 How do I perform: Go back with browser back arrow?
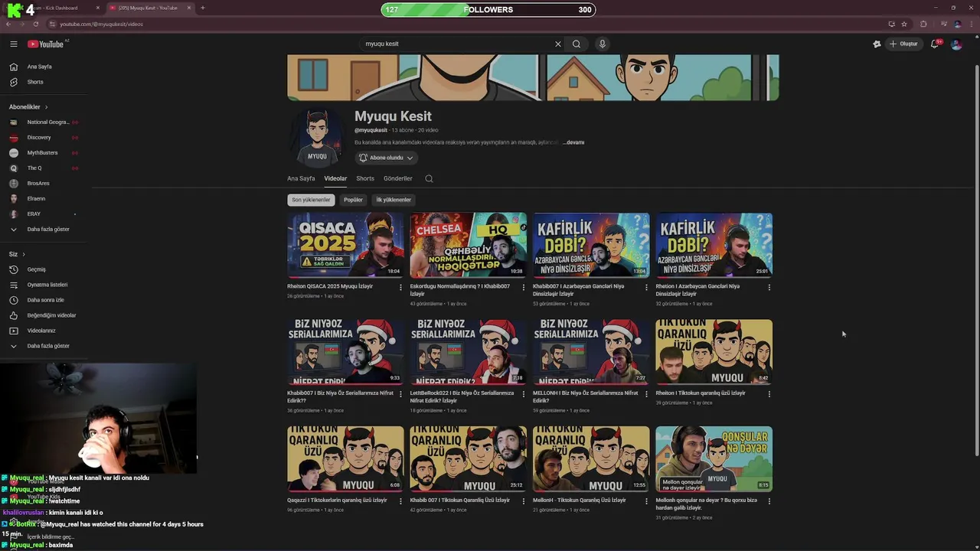pos(8,24)
